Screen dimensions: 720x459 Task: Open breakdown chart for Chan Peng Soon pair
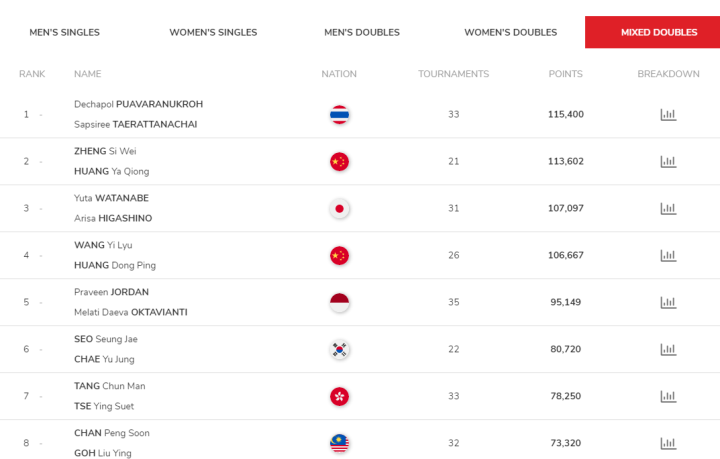(x=668, y=444)
